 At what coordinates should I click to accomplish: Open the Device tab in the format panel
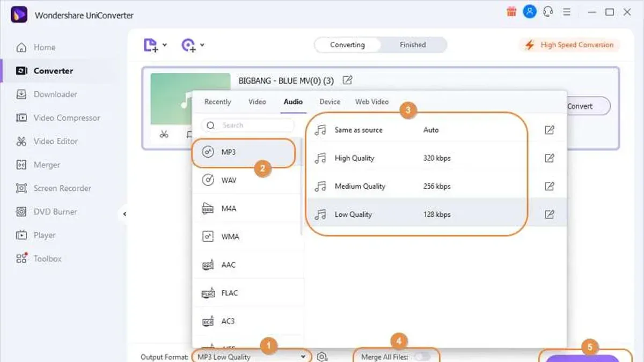tap(330, 102)
